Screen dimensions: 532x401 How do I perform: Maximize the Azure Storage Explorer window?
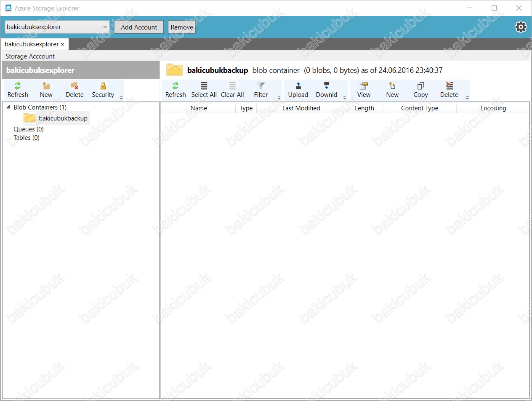click(x=494, y=8)
